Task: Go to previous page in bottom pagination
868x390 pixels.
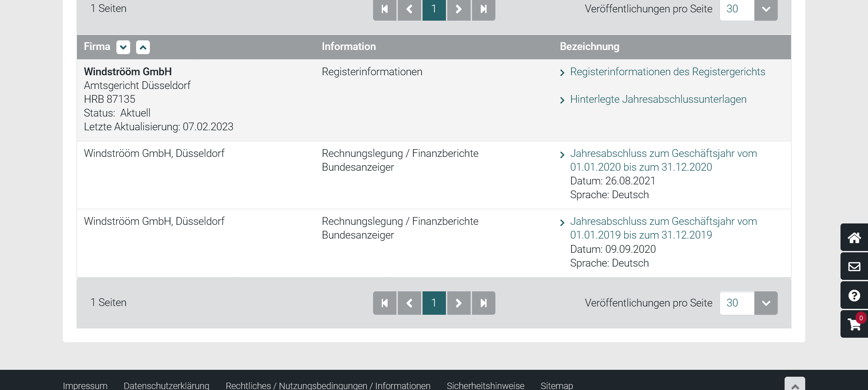Action: pos(409,303)
